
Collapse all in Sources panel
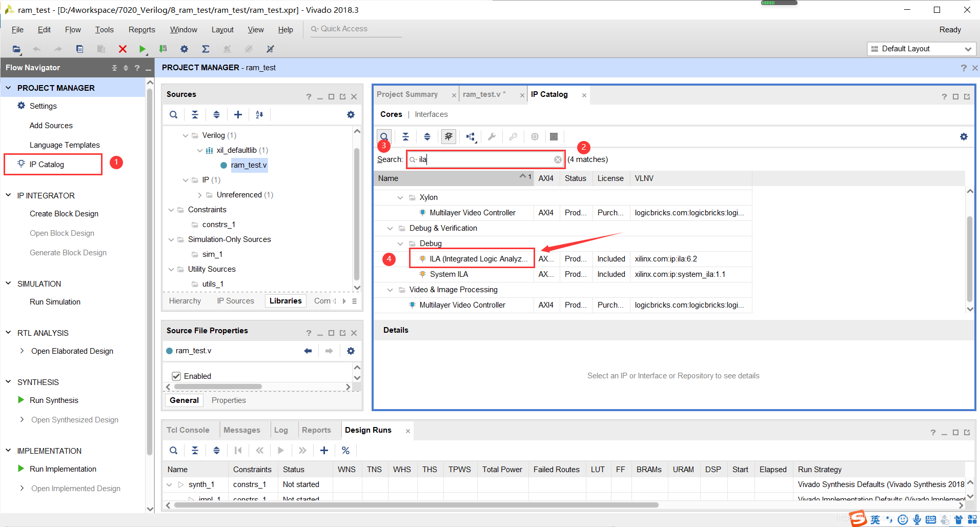tap(195, 115)
